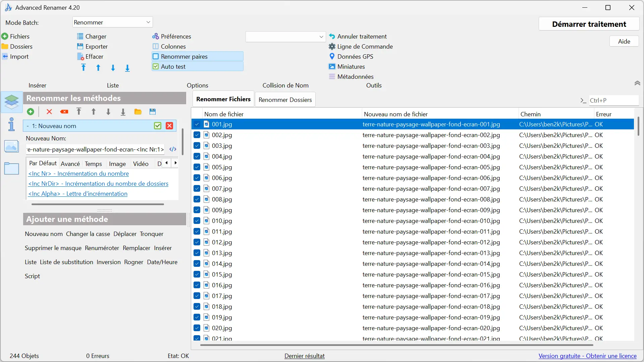This screenshot has height=362, width=644.
Task: Click the Fichiers add-files icon
Action: tap(5, 36)
